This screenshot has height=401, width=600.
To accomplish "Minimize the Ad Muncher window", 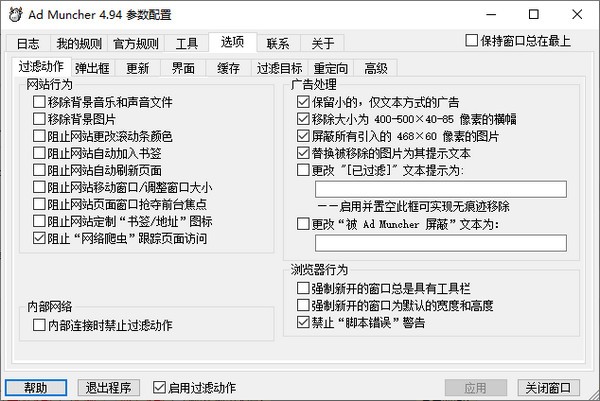I will click(x=491, y=15).
